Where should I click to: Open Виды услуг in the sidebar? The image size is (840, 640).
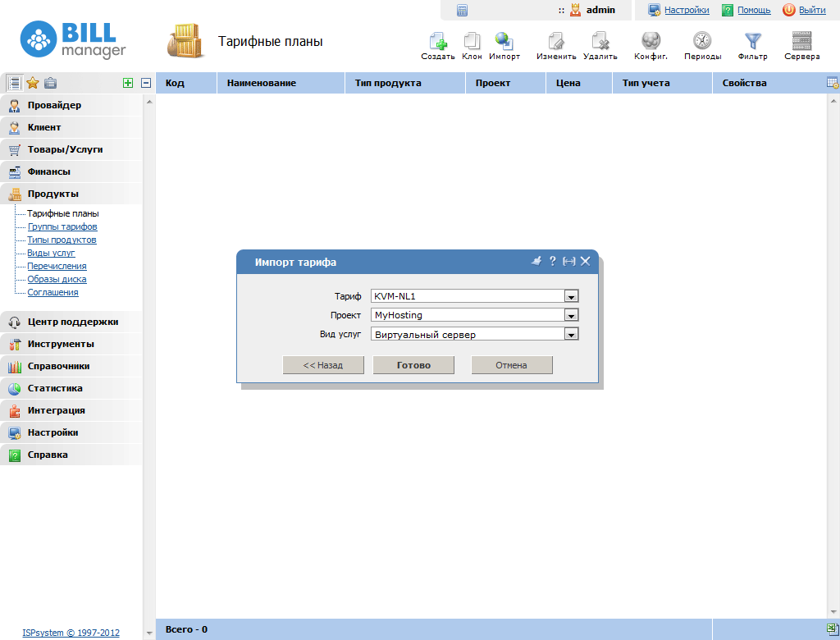point(51,253)
